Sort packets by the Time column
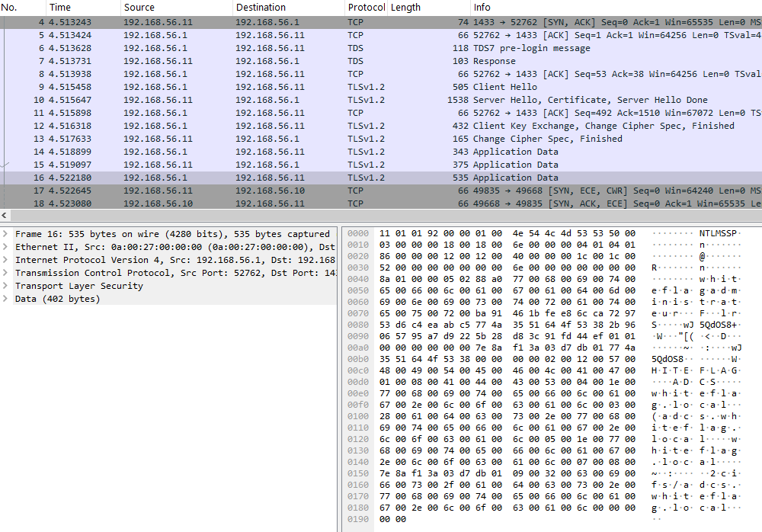762x532 pixels. click(59, 7)
